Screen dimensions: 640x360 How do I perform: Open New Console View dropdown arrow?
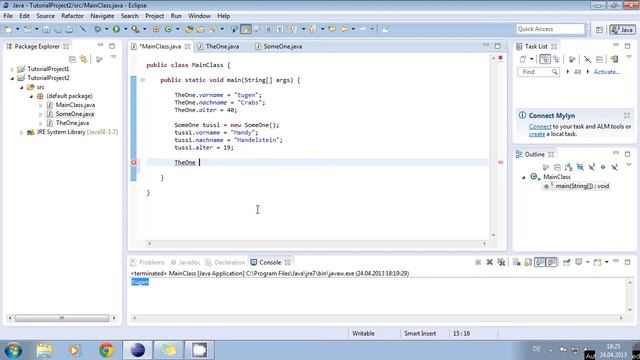click(x=607, y=262)
